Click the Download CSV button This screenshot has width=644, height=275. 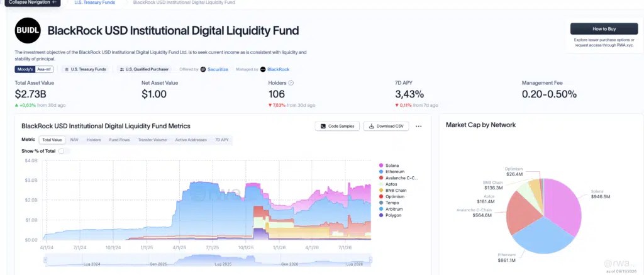point(386,126)
